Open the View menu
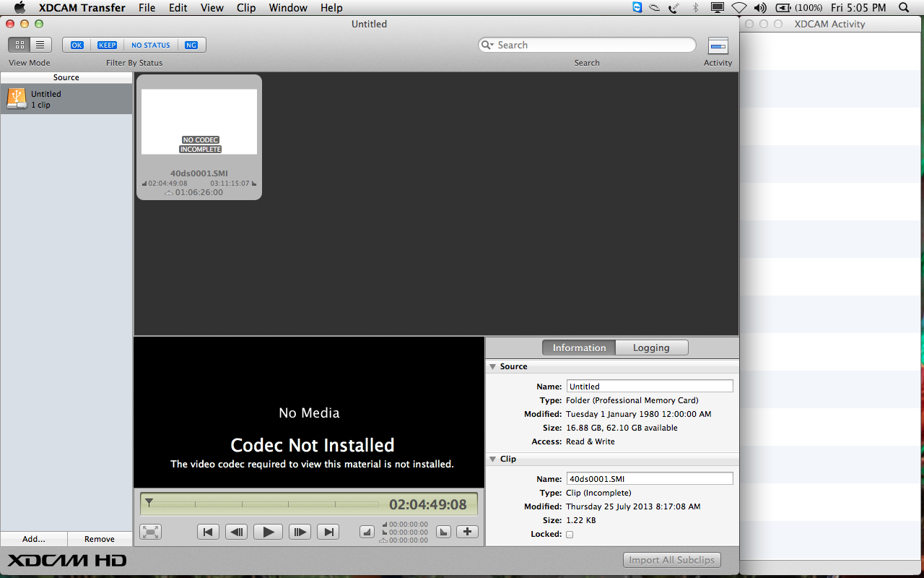The width and height of the screenshot is (924, 578). point(212,8)
